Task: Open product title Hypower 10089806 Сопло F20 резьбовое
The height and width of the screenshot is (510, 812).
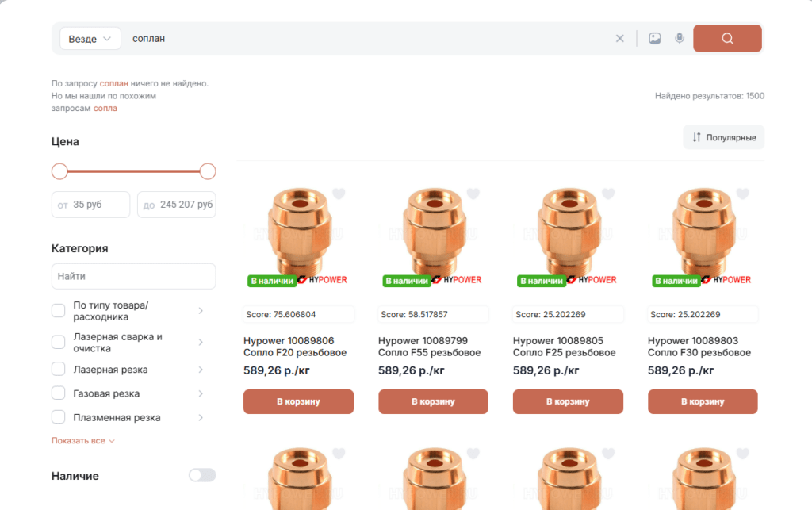Action: (295, 347)
